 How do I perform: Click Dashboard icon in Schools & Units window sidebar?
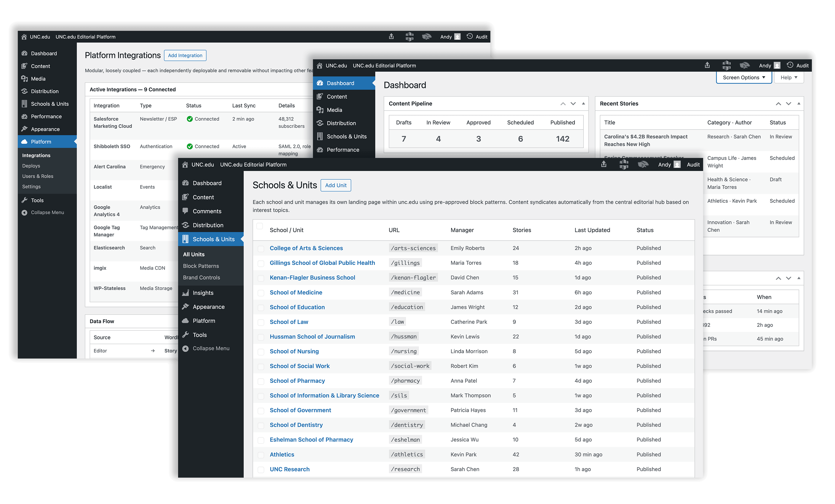pyautogui.click(x=185, y=183)
